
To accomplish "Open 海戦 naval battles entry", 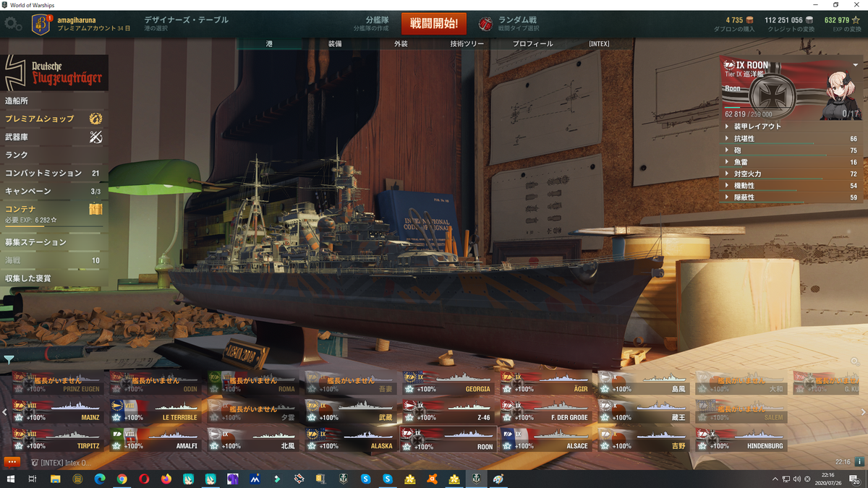I will (54, 260).
